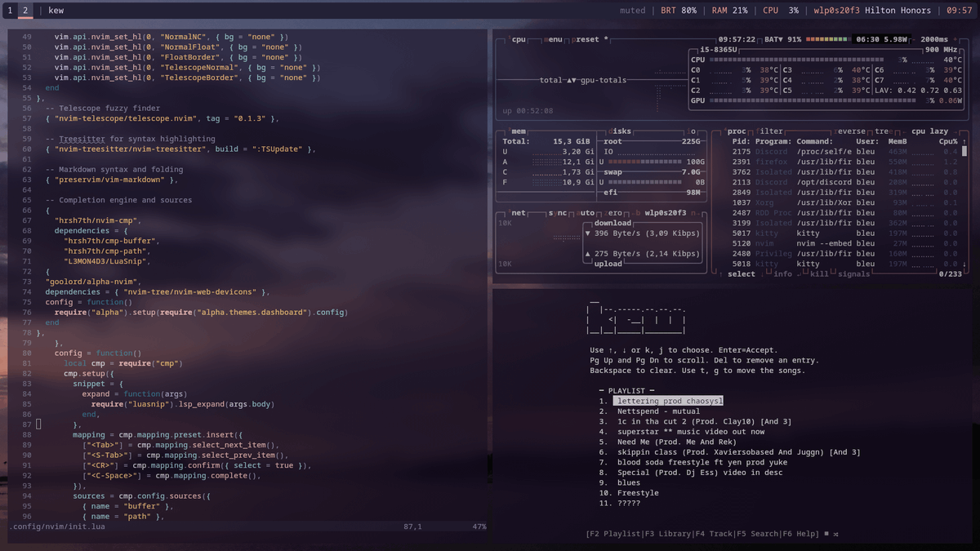The width and height of the screenshot is (980, 551).
Task: Toggle 'io' mode in btop disks box
Action: [692, 131]
